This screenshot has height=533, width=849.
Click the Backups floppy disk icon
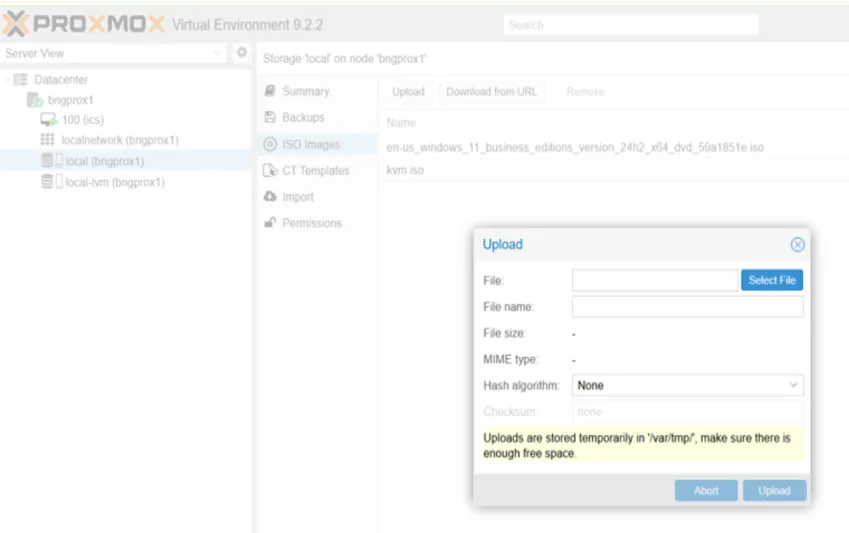click(x=270, y=117)
